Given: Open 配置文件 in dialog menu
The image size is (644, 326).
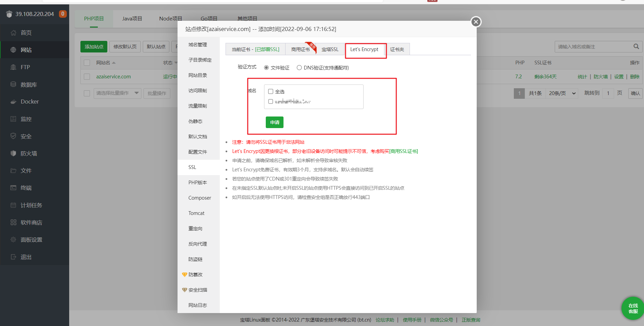Looking at the screenshot, I should 198,152.
